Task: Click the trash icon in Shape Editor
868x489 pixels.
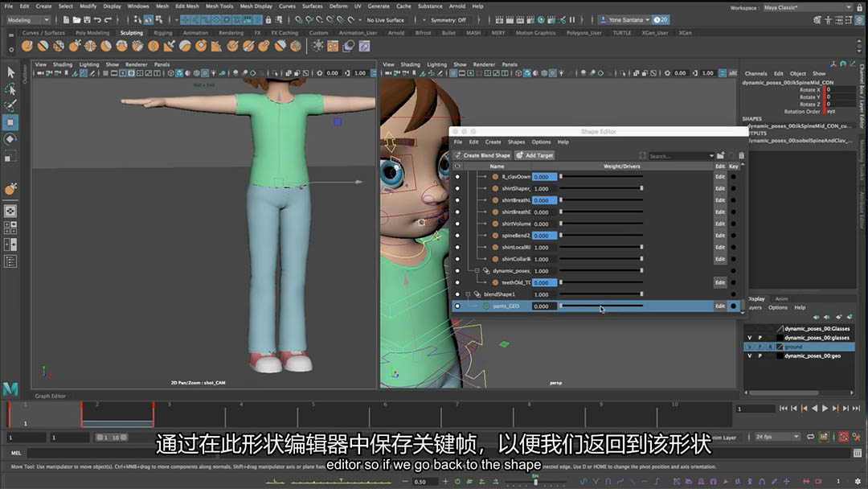Action: [x=741, y=155]
